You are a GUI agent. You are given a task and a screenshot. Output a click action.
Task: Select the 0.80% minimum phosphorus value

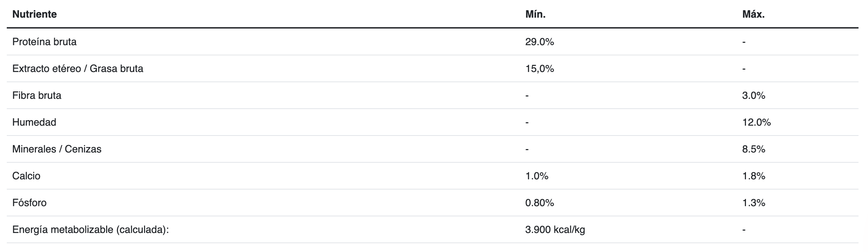click(539, 203)
